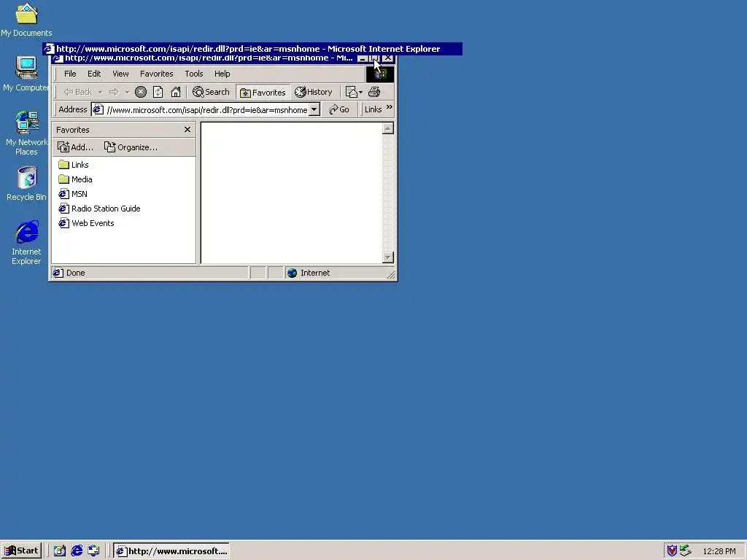Select the My Network Places desktop icon
The height and width of the screenshot is (560, 747).
[x=26, y=133]
